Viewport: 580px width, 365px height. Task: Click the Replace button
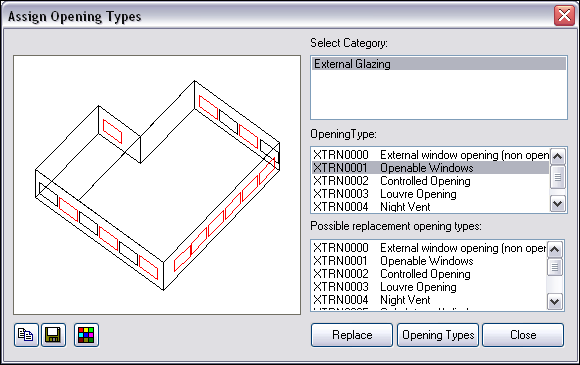click(x=352, y=335)
